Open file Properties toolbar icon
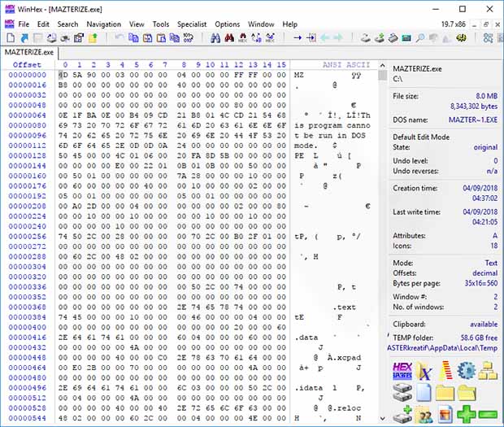 click(79, 38)
